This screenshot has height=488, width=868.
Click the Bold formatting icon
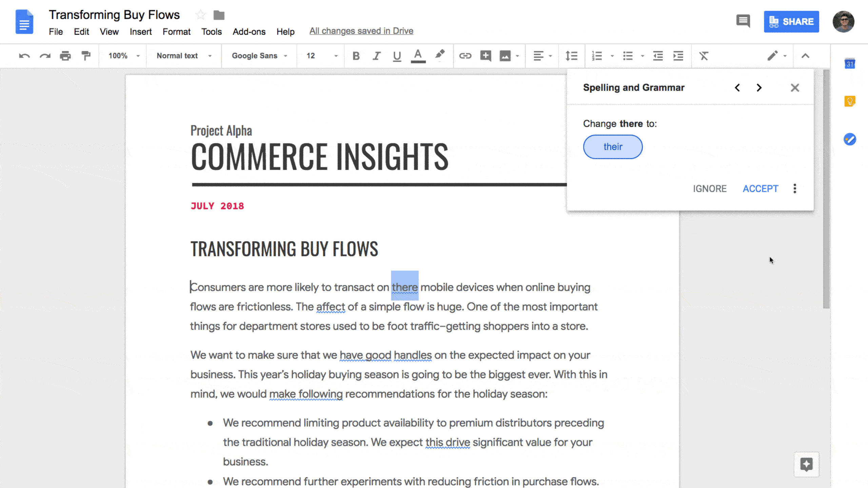tap(356, 56)
